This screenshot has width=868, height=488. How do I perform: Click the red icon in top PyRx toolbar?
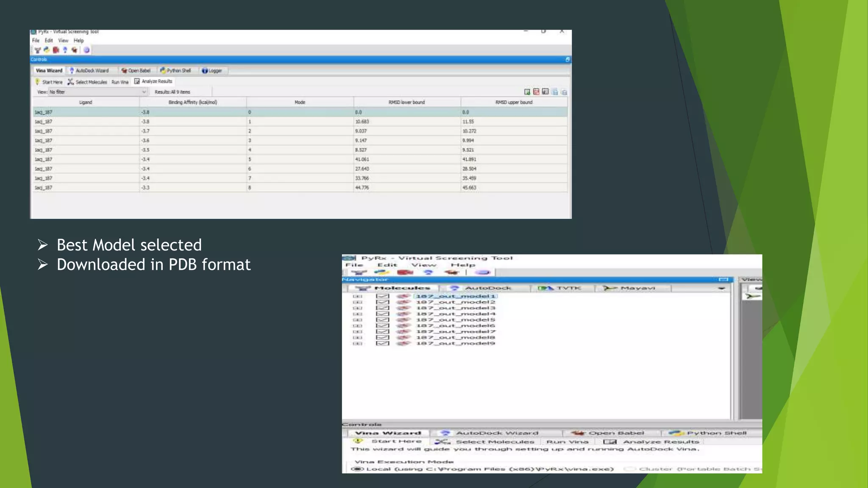click(x=56, y=50)
